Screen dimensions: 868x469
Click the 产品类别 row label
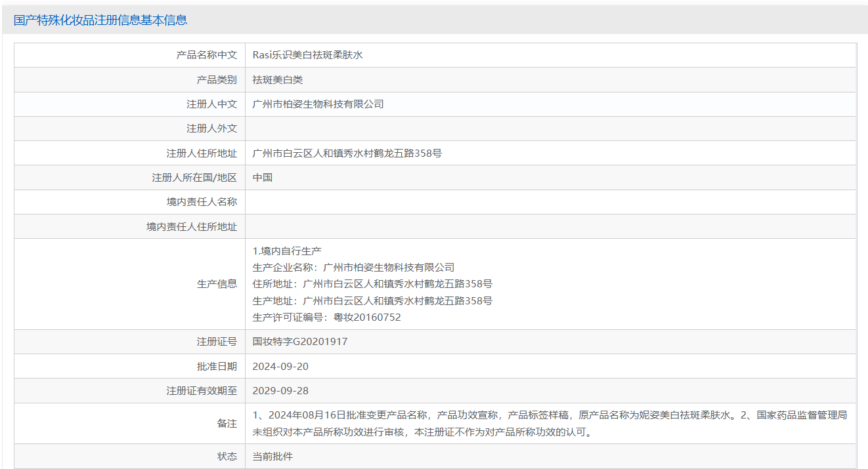tap(217, 80)
